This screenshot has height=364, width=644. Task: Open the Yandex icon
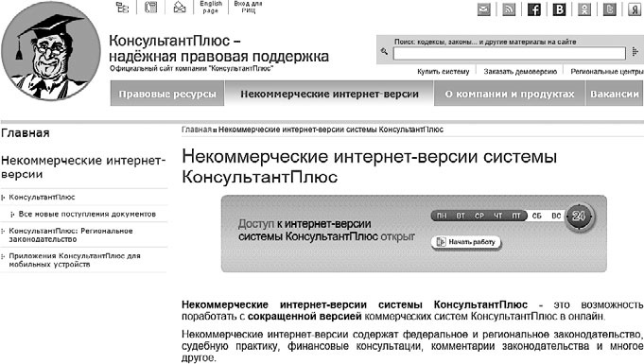pos(635,9)
